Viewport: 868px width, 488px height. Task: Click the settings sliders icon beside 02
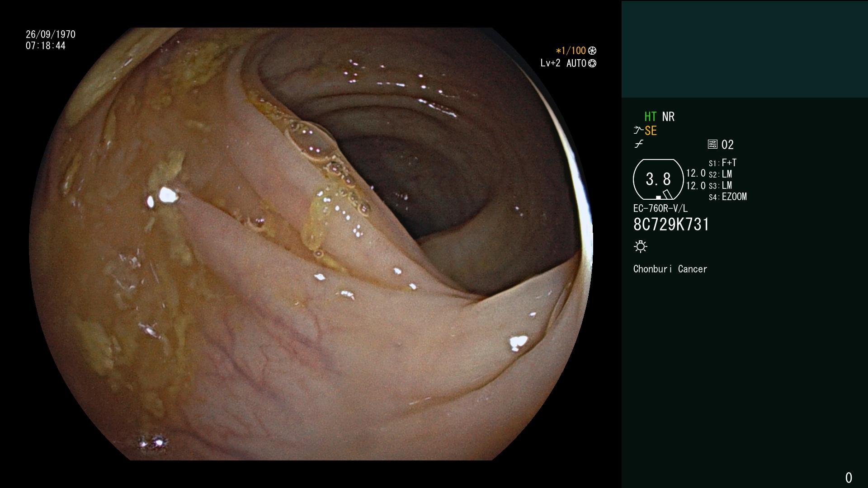(712, 144)
